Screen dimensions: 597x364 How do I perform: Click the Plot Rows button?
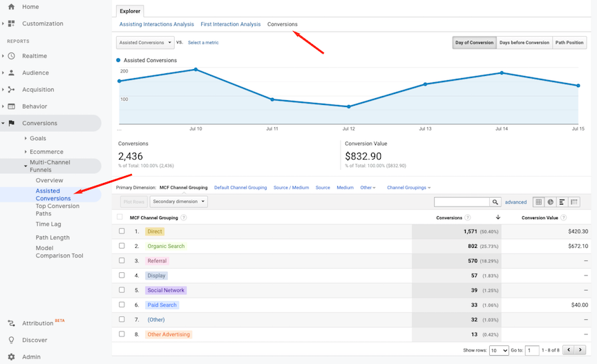coord(134,202)
